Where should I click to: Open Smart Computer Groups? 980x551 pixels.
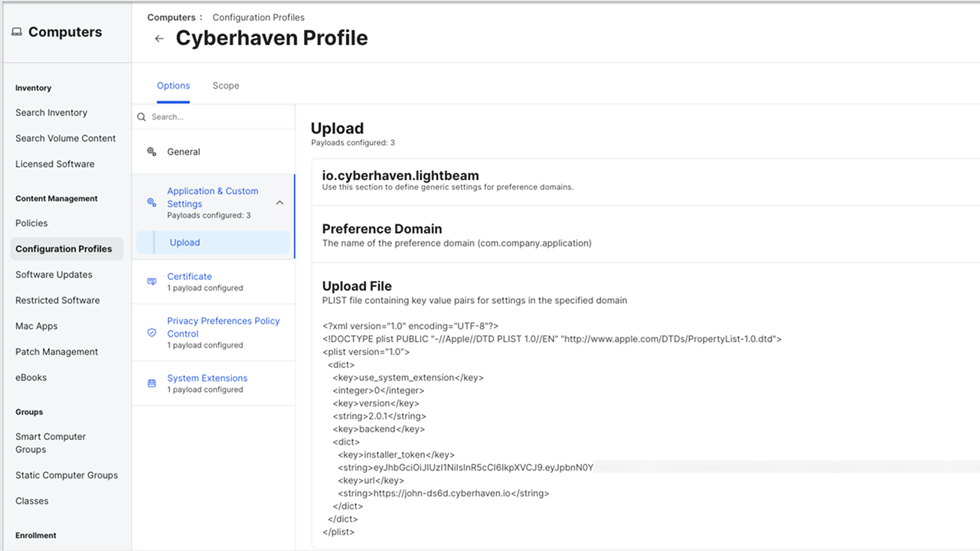51,443
